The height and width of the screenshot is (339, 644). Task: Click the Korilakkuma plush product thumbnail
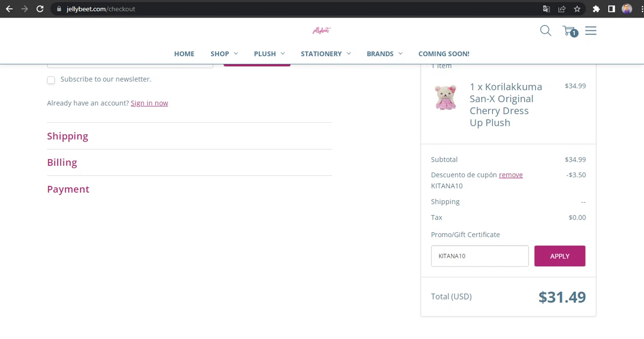pos(446,97)
